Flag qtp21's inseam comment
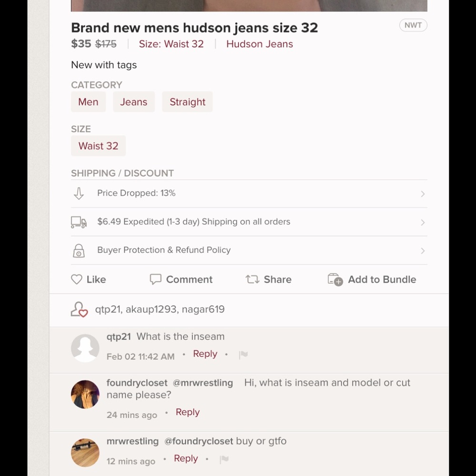This screenshot has height=476, width=476. click(x=243, y=355)
